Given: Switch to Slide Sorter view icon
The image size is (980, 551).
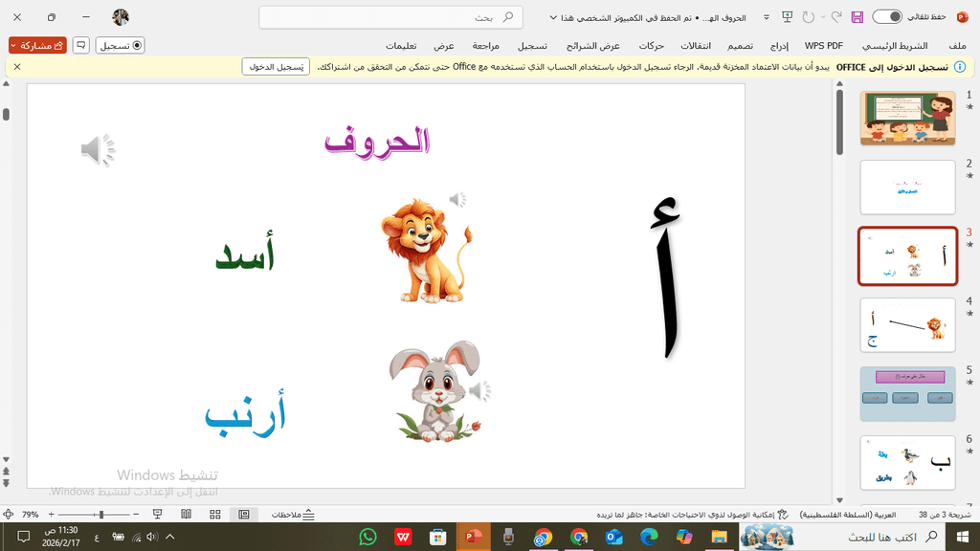Looking at the screenshot, I should click(215, 514).
